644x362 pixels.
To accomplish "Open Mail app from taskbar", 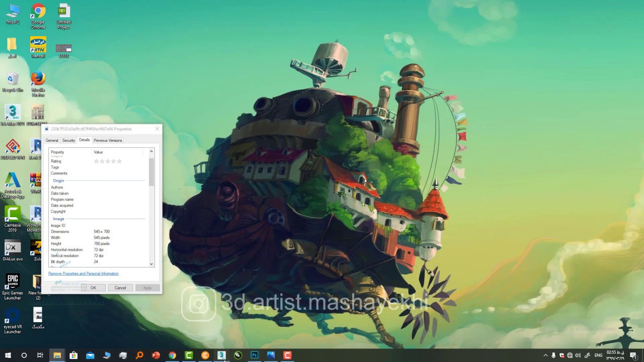I will coord(90,355).
